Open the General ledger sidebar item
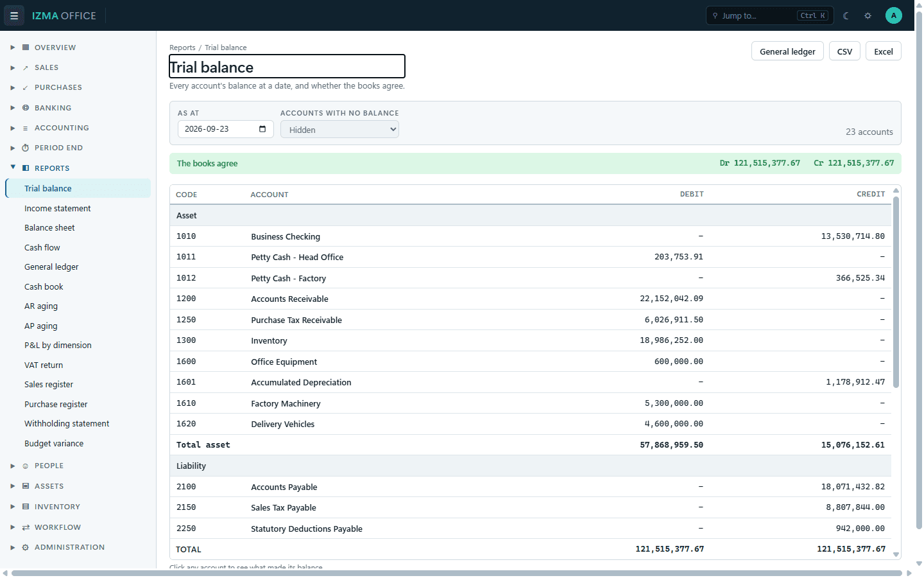924x578 pixels. [x=78, y=267]
